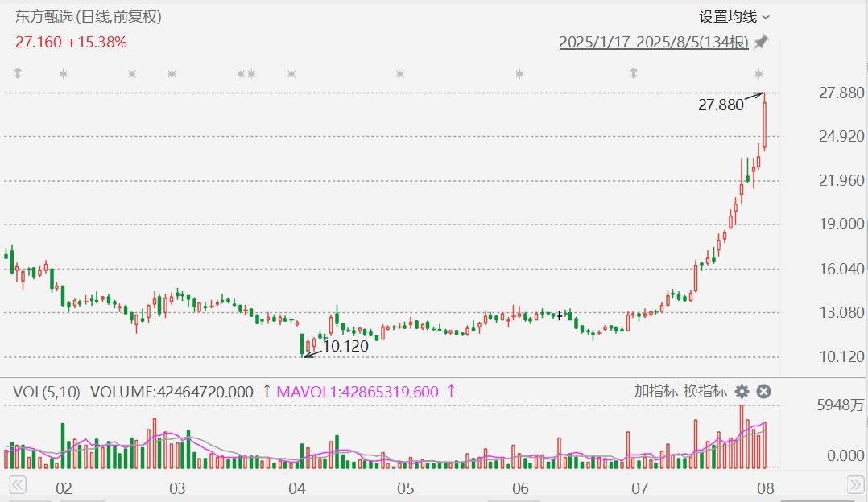Image resolution: width=868 pixels, height=502 pixels.
Task: Open the 设置均线 moving average dropdown
Action: [x=734, y=17]
